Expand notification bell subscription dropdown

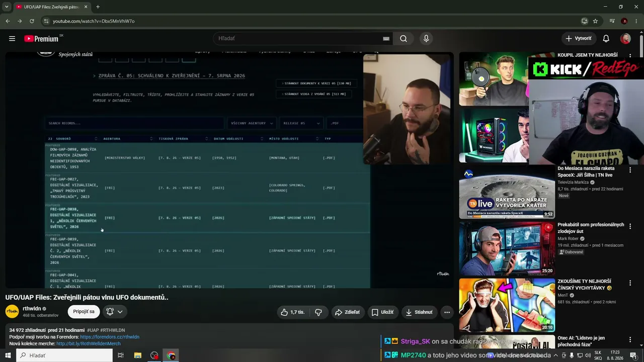(x=115, y=312)
